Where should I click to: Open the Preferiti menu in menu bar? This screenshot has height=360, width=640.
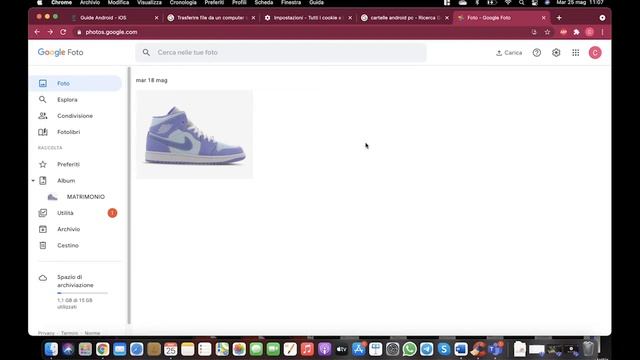(214, 2)
